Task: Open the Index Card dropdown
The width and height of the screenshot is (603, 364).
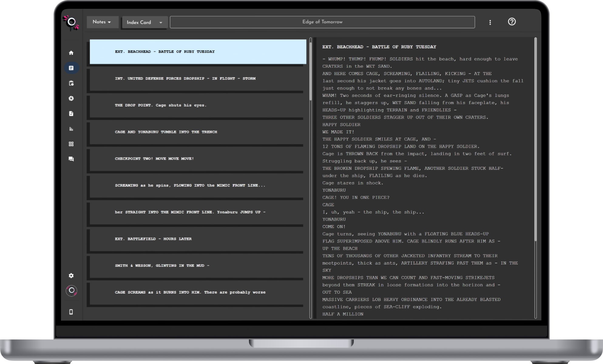Action: [144, 22]
